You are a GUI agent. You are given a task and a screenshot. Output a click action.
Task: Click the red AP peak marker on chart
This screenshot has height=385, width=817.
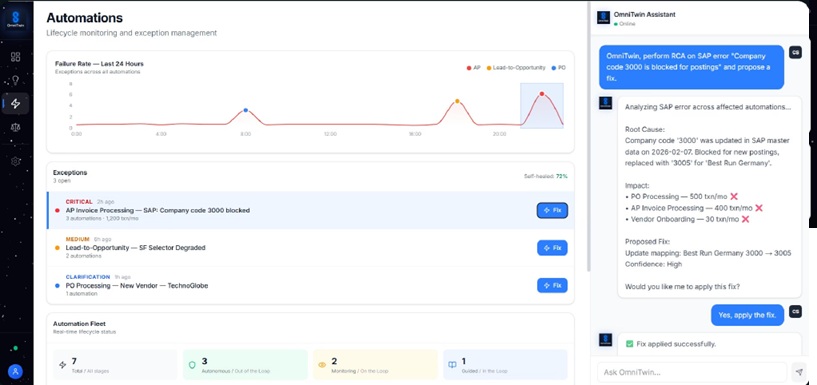(x=542, y=94)
